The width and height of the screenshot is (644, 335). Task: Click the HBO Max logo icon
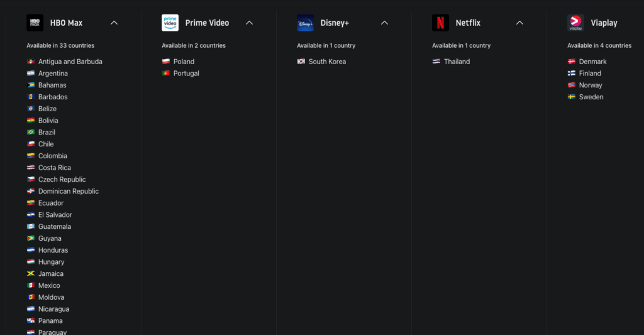point(35,23)
